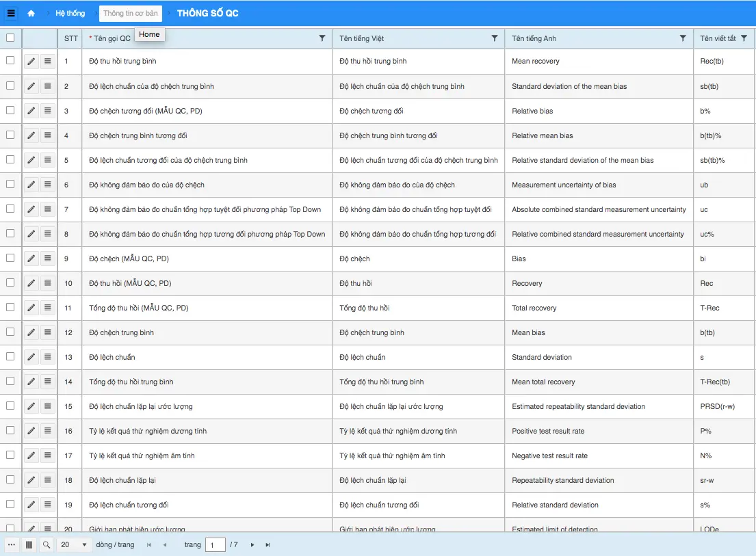Open filter for Tên tiếng Việt column
Image resolution: width=756 pixels, height=556 pixels.
coord(494,38)
